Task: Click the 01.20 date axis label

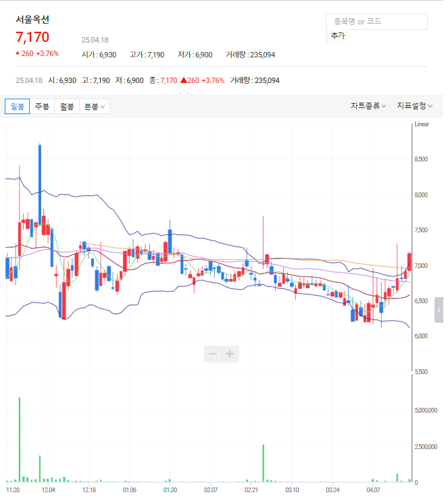Action: pyautogui.click(x=170, y=490)
